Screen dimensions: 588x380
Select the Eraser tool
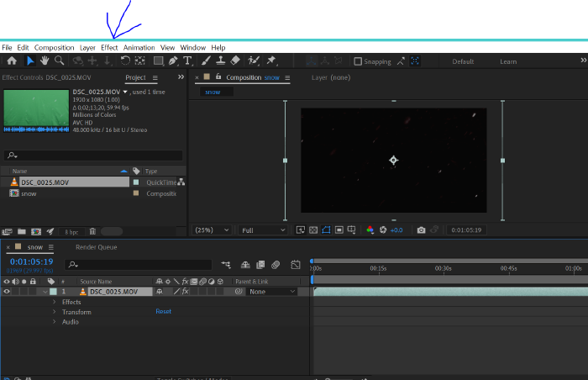235,61
